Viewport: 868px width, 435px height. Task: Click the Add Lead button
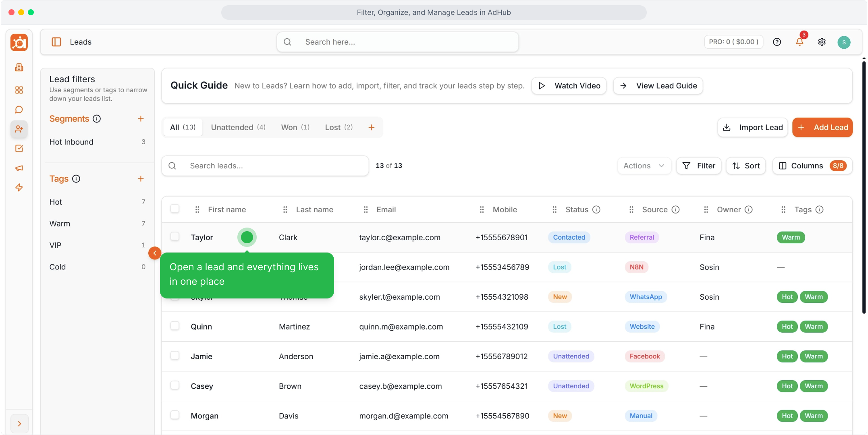pos(822,127)
